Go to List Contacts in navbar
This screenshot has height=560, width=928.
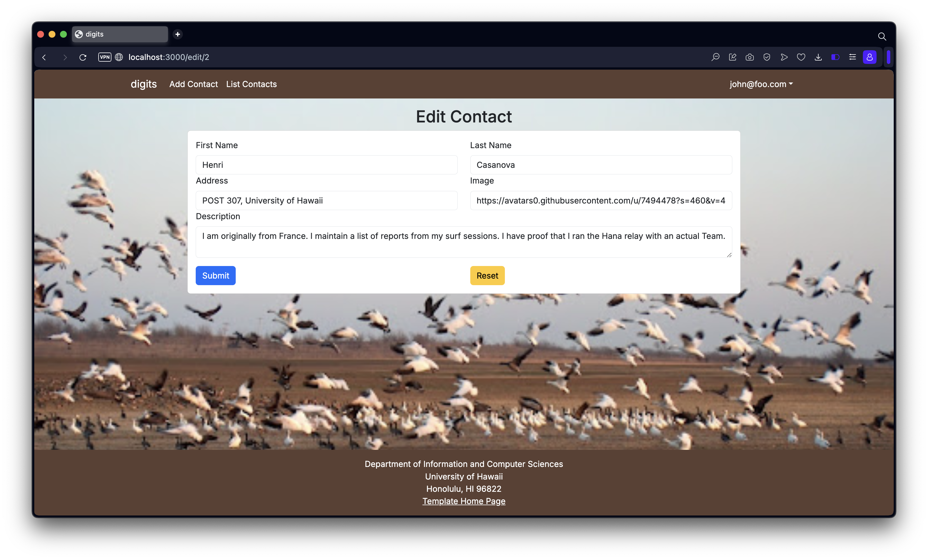coord(251,84)
